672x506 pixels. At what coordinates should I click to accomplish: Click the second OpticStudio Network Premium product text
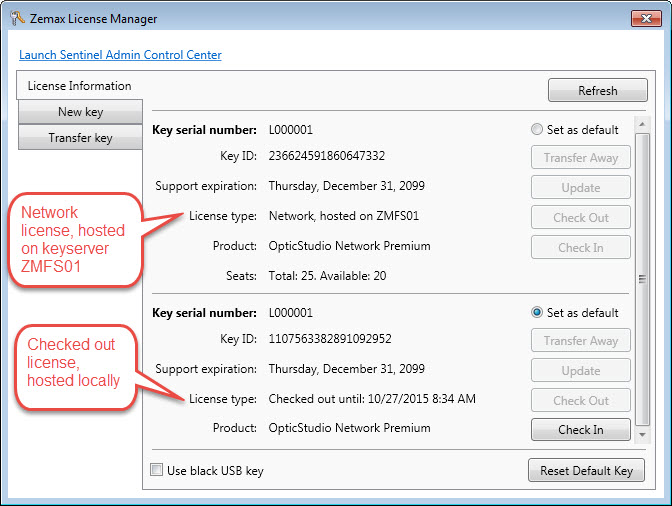(x=349, y=428)
